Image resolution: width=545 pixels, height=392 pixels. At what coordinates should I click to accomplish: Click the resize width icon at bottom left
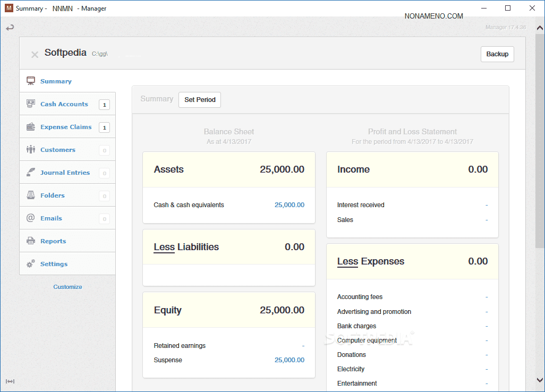pyautogui.click(x=10, y=381)
